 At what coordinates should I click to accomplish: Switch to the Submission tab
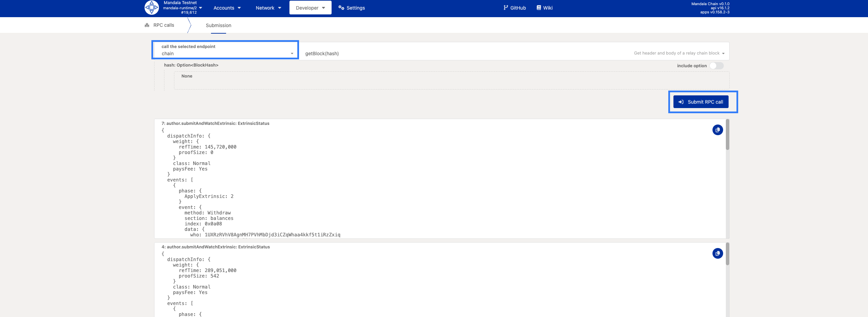point(219,25)
